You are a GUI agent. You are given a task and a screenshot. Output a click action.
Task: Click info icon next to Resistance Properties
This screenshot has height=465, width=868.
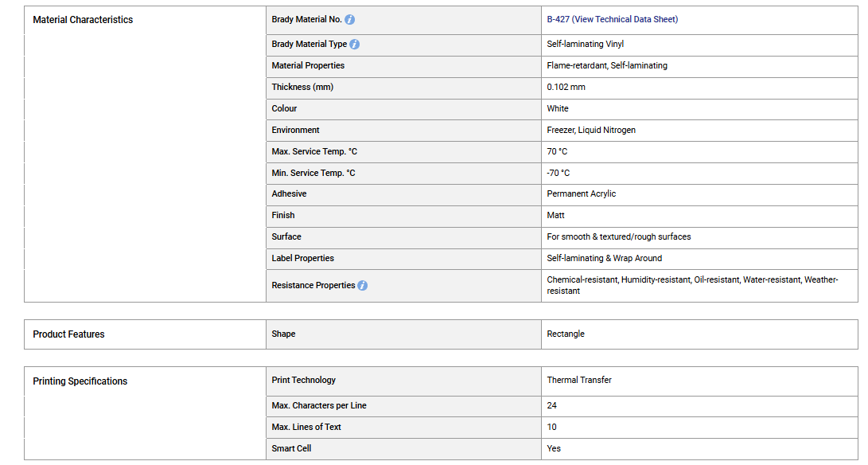click(362, 285)
